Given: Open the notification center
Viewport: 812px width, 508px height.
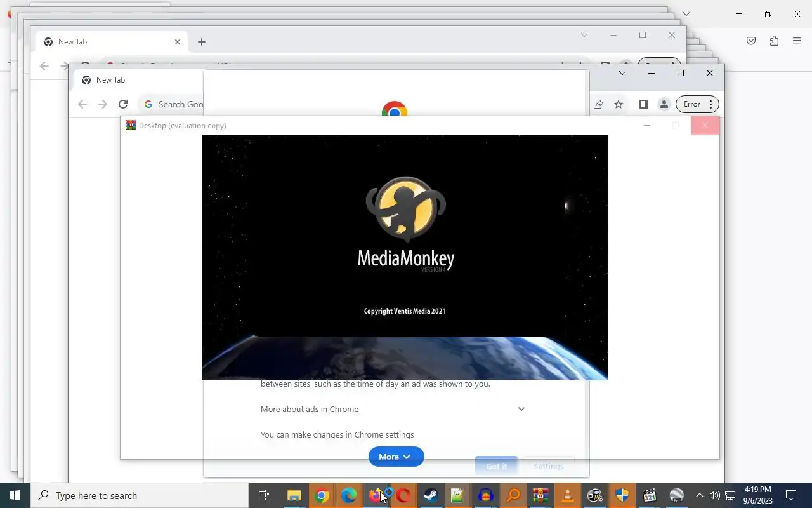Looking at the screenshot, I should (x=791, y=495).
